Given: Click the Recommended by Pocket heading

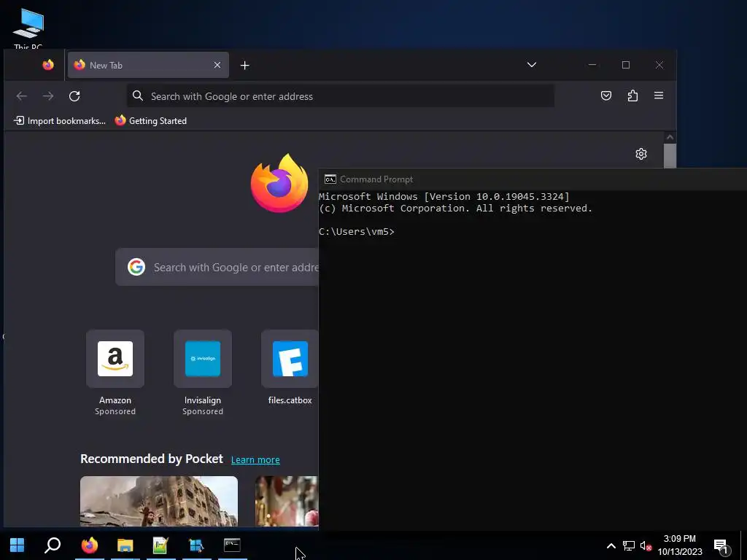Looking at the screenshot, I should coord(152,459).
